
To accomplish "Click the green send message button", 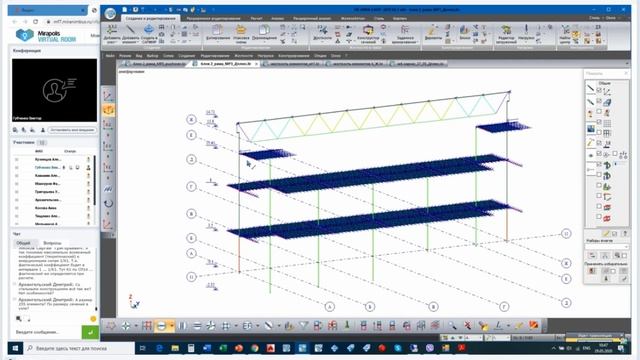I will (x=90, y=332).
